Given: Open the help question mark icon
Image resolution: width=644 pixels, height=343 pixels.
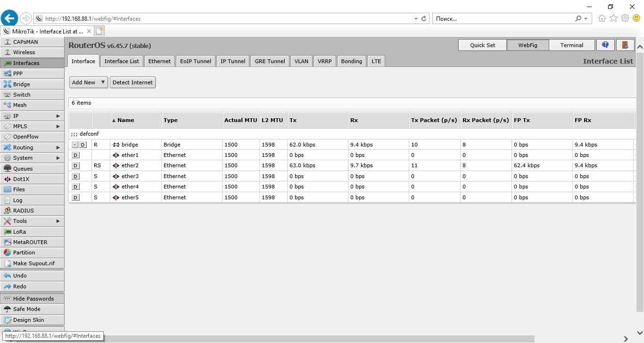Looking at the screenshot, I should click(605, 45).
